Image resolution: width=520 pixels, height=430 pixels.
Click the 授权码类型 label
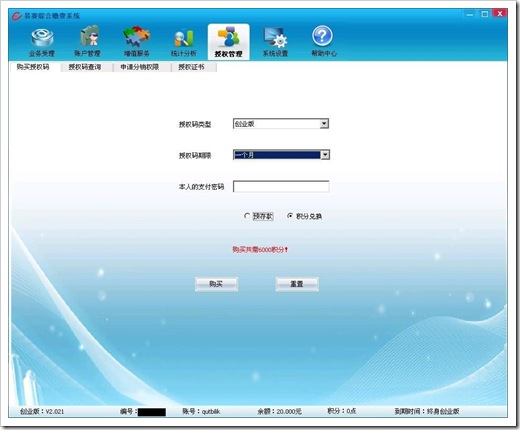coord(195,124)
